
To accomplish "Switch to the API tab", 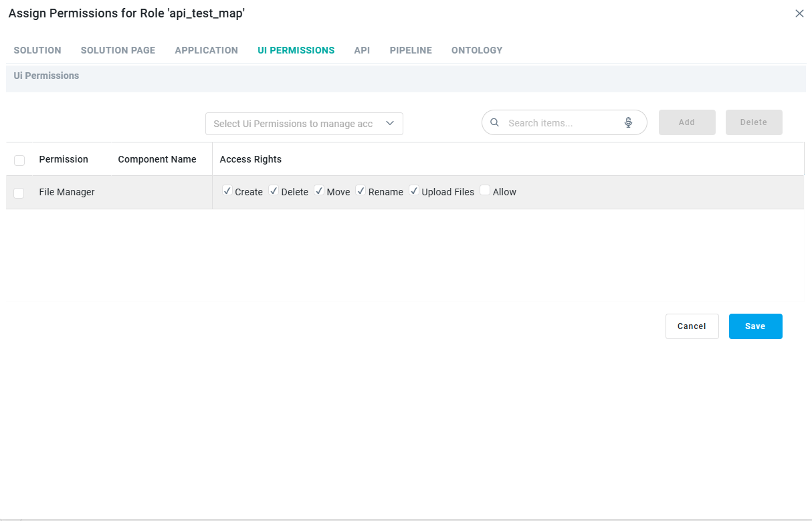I will click(x=362, y=50).
